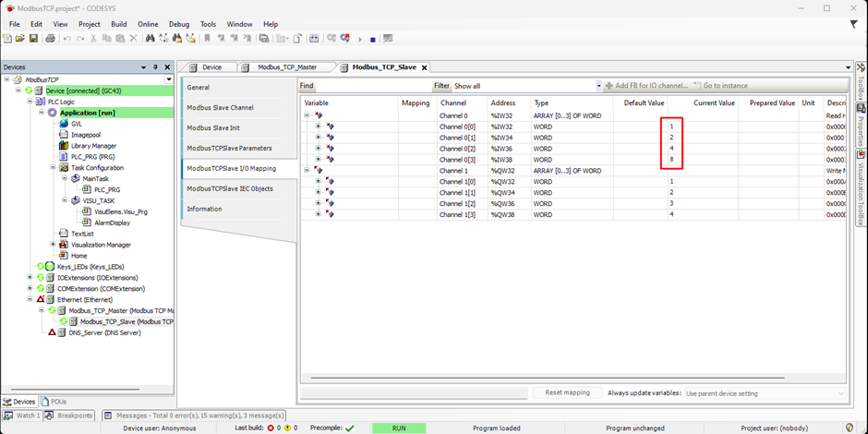
Task: Expand the COMExtension tree node
Action: [30, 288]
